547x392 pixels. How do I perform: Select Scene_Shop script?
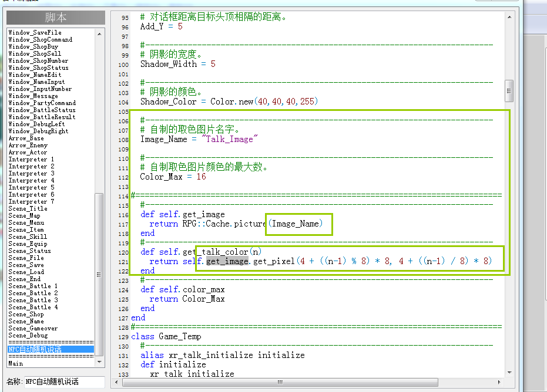coord(26,314)
